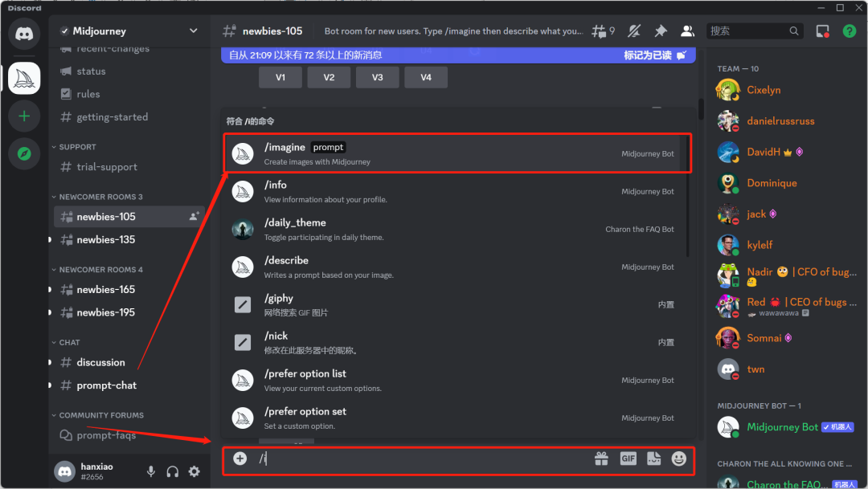The image size is (868, 489).
Task: Open the sticker picker icon
Action: [653, 458]
